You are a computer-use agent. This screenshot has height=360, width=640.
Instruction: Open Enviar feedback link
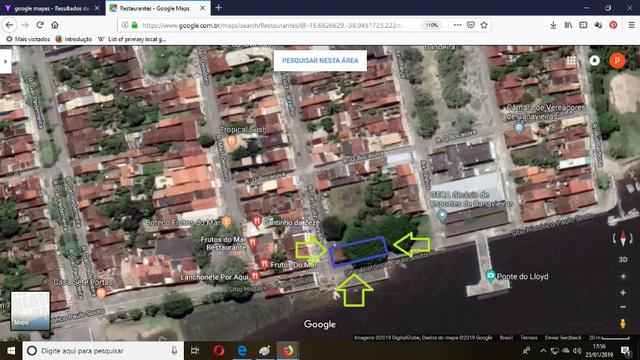coord(563,338)
